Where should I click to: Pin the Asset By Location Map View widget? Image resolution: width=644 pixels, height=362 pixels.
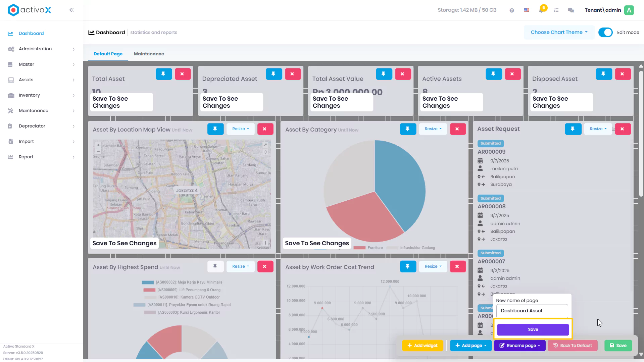tap(215, 129)
